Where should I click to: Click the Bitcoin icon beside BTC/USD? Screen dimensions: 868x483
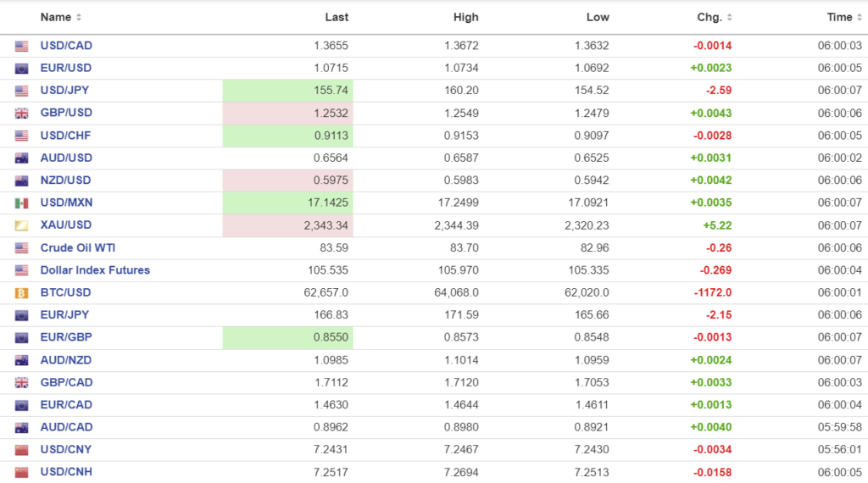[21, 293]
